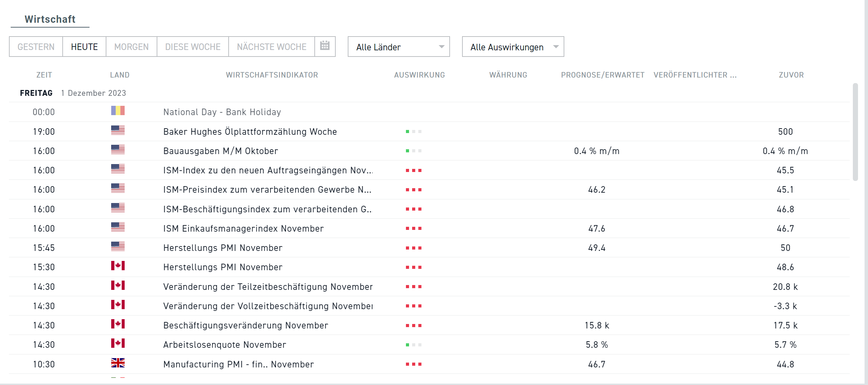This screenshot has height=385, width=868.
Task: Click the impact dots beside Beschäftigungsveränderung November
Action: (x=414, y=325)
